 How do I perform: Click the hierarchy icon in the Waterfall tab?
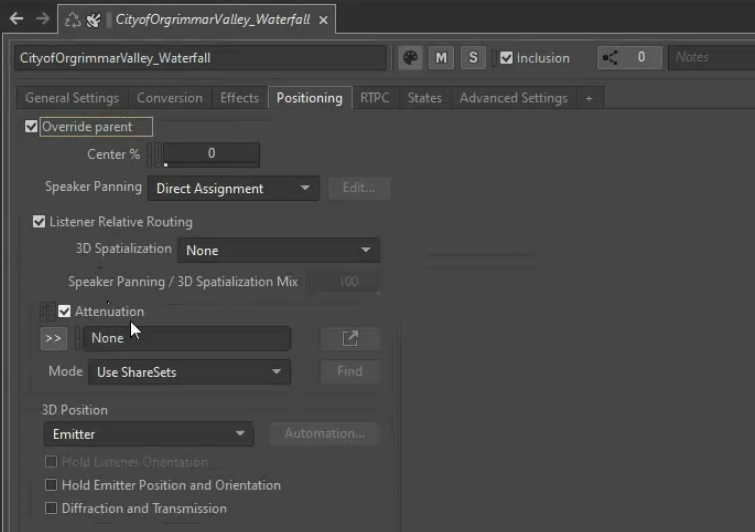point(73,20)
